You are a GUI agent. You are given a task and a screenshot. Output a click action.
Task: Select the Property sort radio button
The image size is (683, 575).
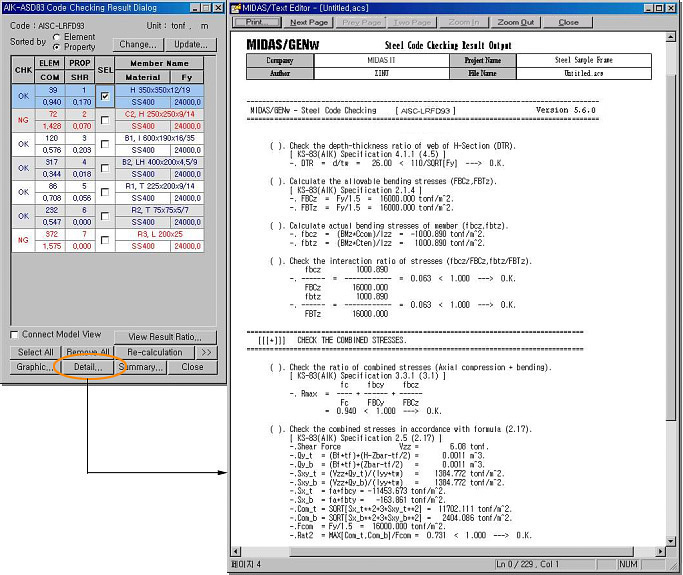[x=56, y=47]
